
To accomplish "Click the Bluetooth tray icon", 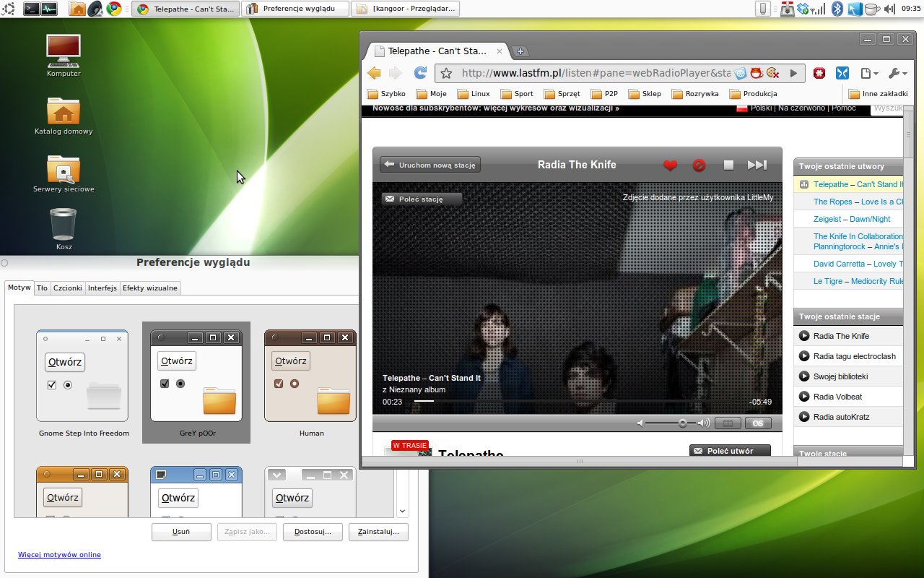I will pos(837,9).
